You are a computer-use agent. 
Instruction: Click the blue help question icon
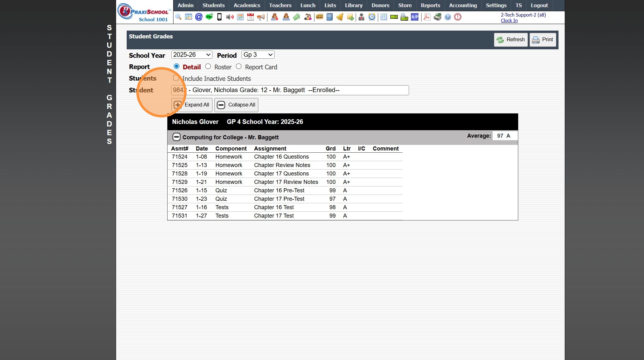pyautogui.click(x=448, y=17)
